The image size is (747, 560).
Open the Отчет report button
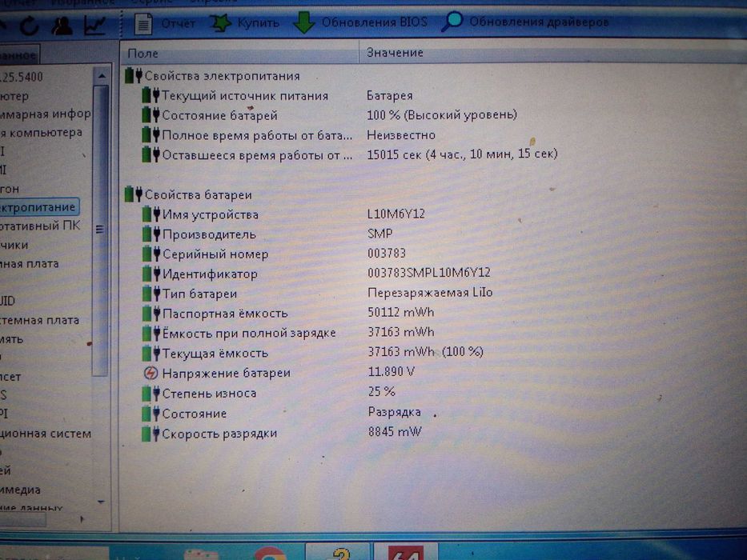(x=165, y=23)
